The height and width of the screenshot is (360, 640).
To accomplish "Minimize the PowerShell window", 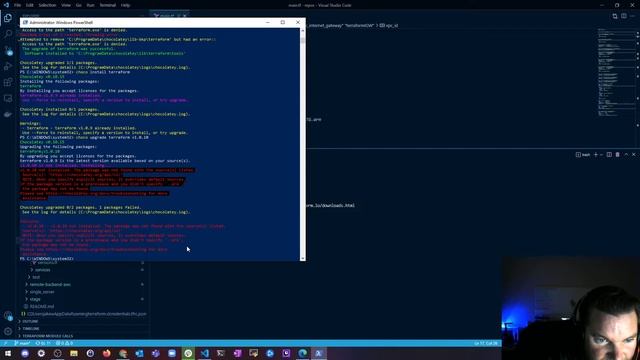I will click(x=268, y=22).
